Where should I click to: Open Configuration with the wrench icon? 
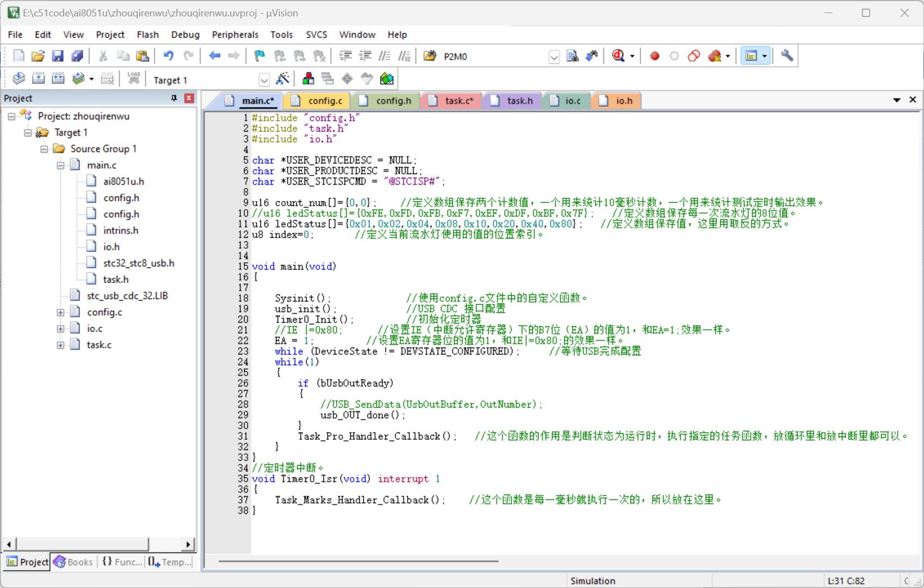point(787,56)
